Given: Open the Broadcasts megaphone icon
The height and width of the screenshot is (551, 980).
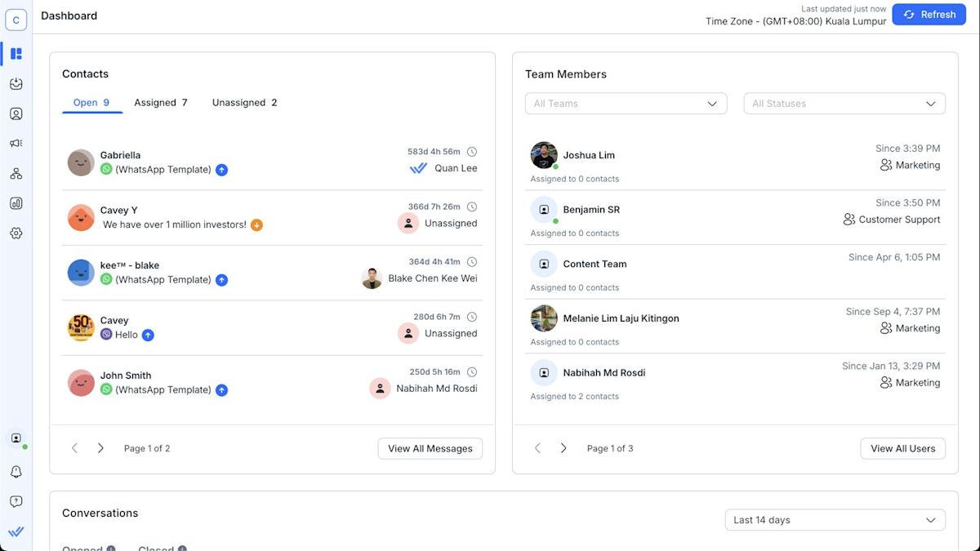Looking at the screenshot, I should pos(16,144).
